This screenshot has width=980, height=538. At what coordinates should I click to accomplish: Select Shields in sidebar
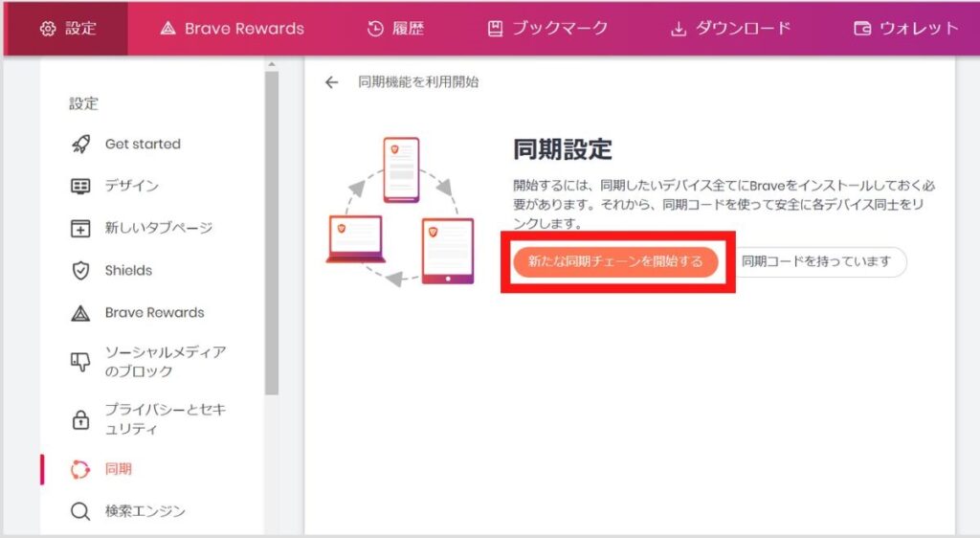pos(129,271)
